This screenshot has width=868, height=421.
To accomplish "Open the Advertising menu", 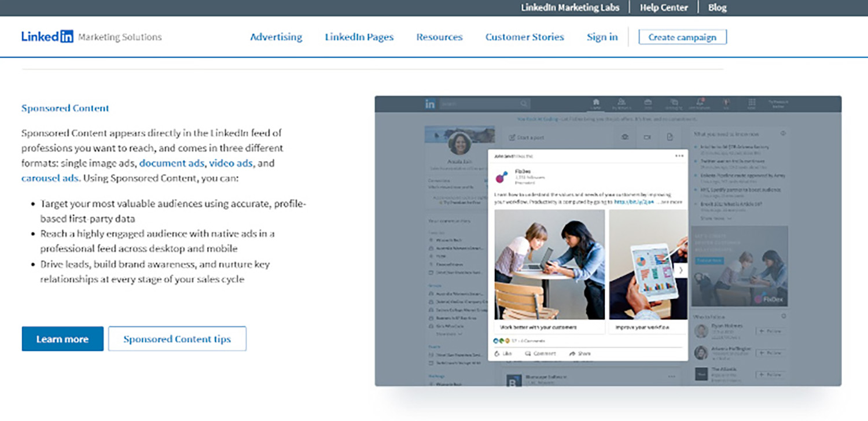I will [x=276, y=37].
